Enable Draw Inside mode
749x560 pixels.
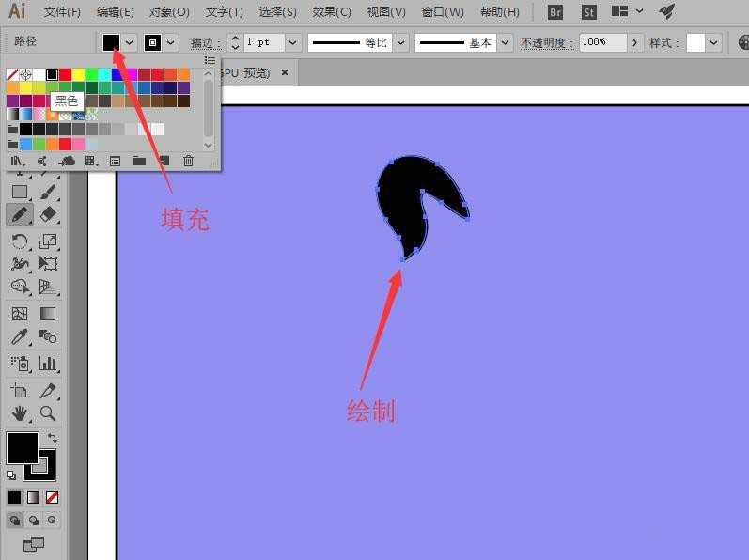(x=52, y=520)
